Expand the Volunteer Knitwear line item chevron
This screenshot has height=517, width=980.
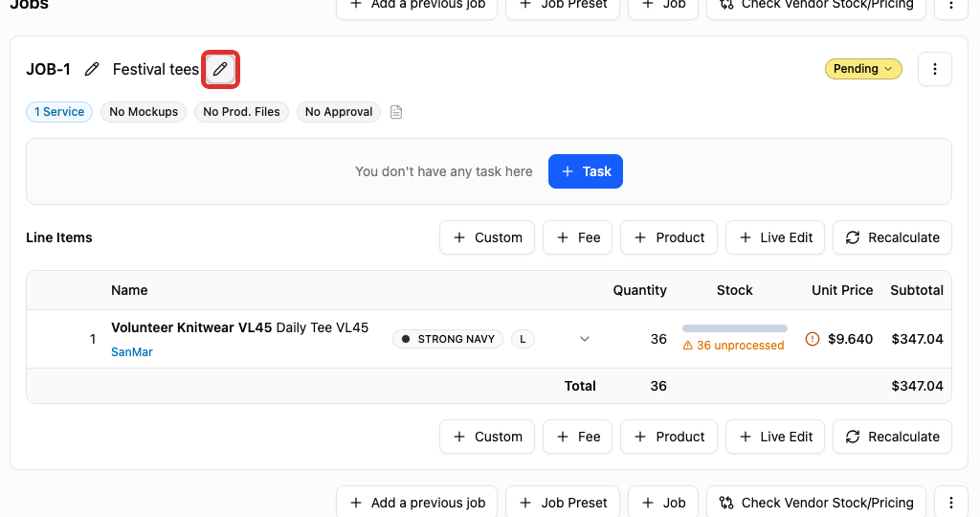coord(585,339)
